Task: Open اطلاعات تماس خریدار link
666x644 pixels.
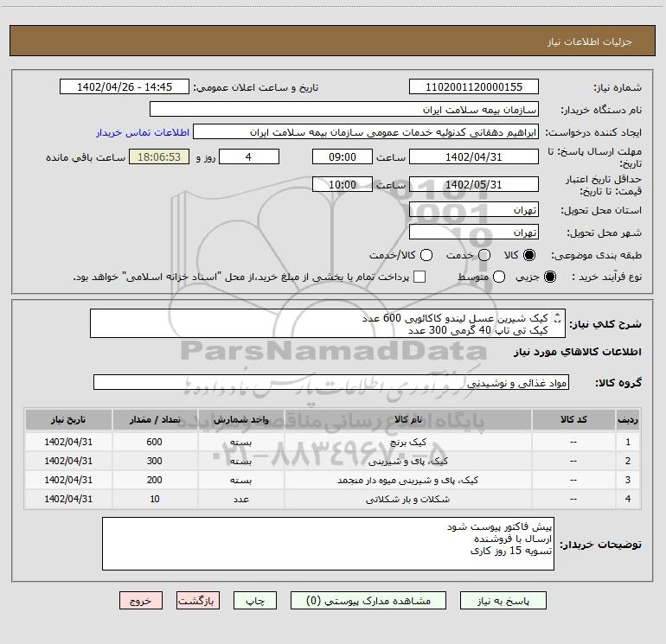Action: tap(143, 132)
